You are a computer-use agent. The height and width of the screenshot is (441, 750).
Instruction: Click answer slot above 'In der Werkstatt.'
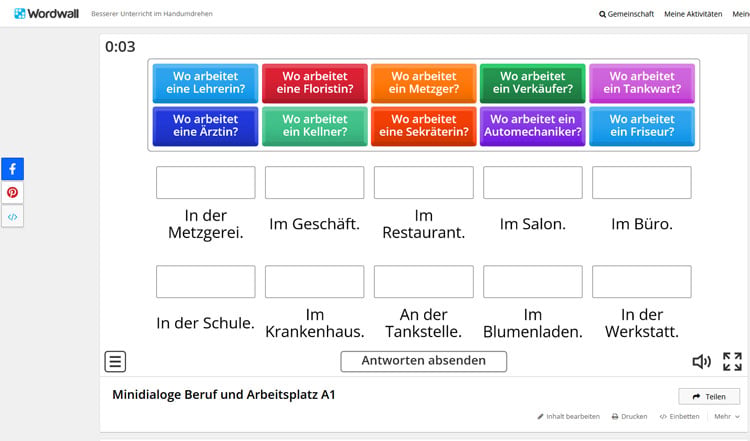642,282
